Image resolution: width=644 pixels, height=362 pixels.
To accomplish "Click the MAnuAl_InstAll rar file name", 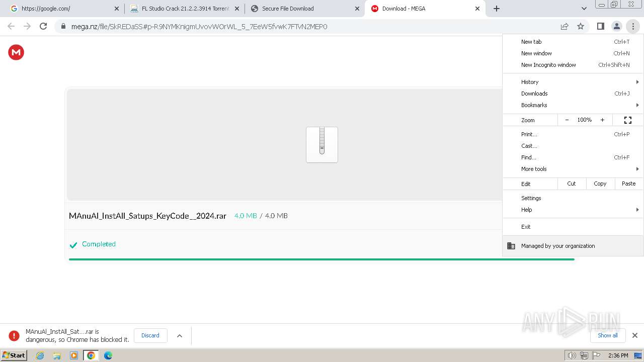I will click(x=147, y=216).
